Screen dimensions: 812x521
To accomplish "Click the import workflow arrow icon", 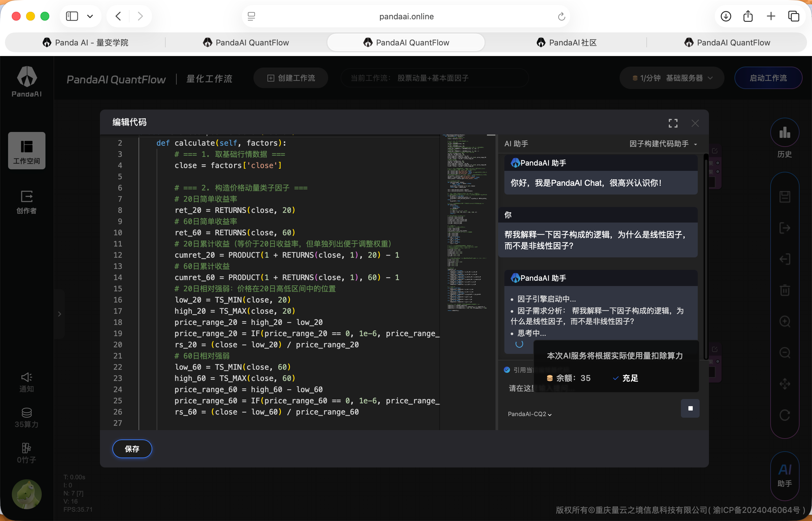I will [x=785, y=259].
